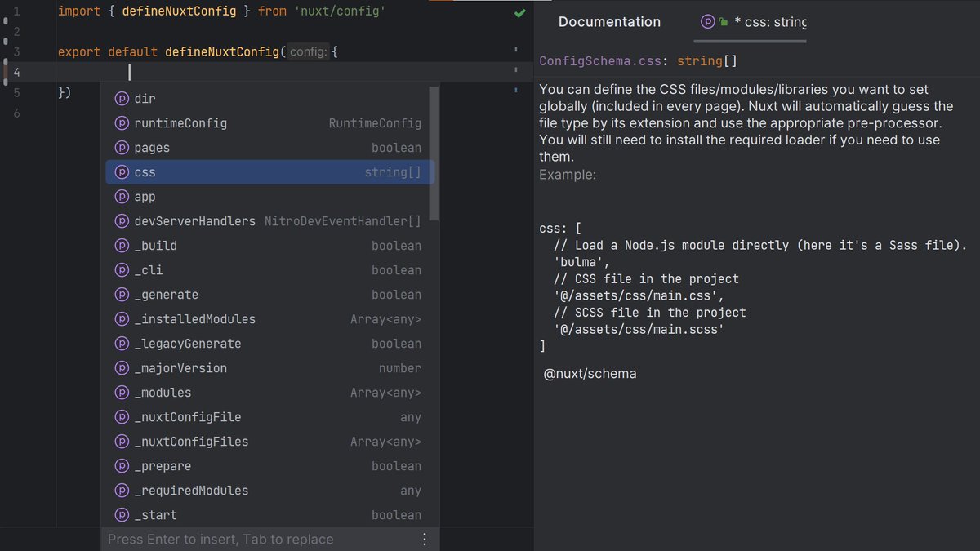Click the property icon beside devServerHandlers

(x=122, y=221)
